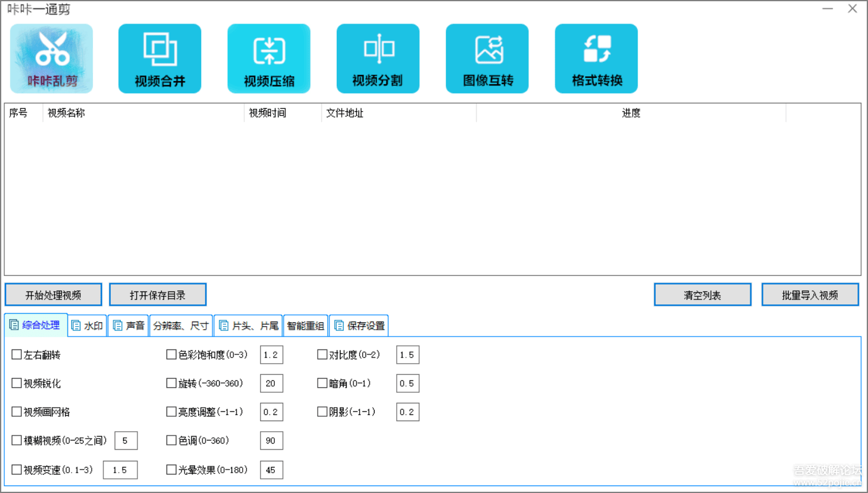Open the 视频压缩 video compress tool
The image size is (868, 493).
[x=269, y=58]
